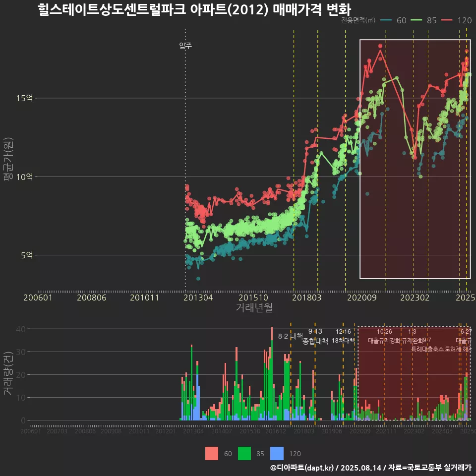The width and height of the screenshot is (476, 476).
Task: Click the green 85㎡ line legend marker
Action: (x=416, y=20)
